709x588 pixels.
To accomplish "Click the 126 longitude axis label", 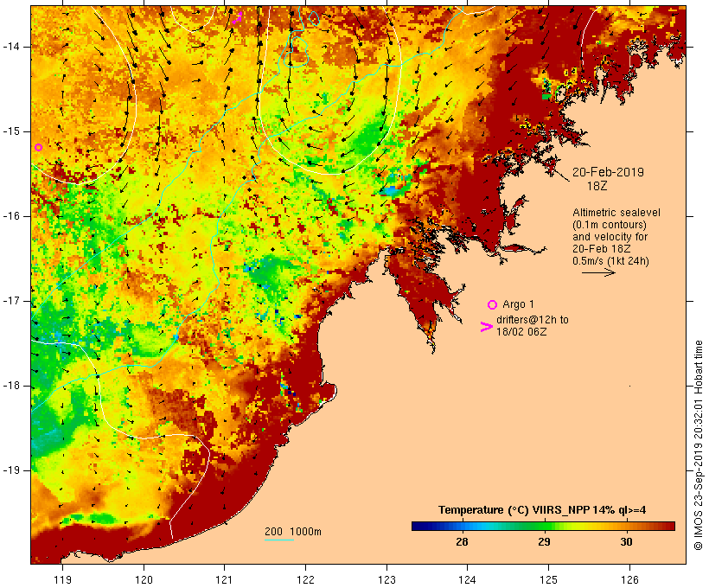I will point(629,579).
